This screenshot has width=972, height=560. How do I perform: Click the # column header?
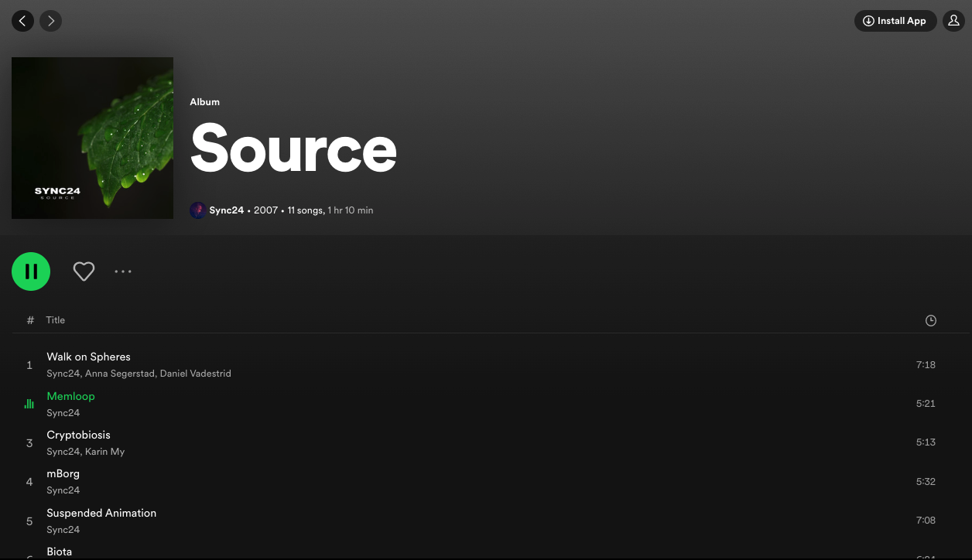30,320
